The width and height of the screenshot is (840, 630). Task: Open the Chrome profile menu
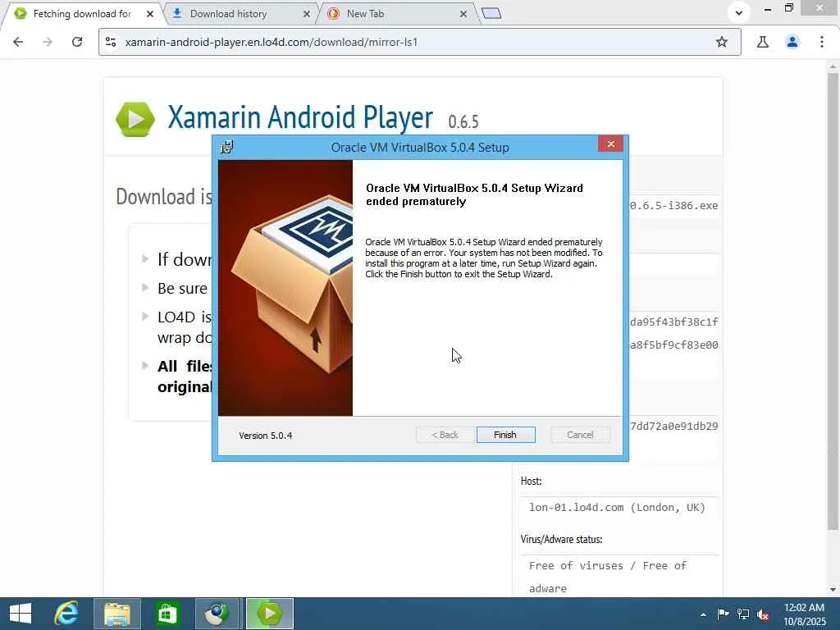point(792,42)
